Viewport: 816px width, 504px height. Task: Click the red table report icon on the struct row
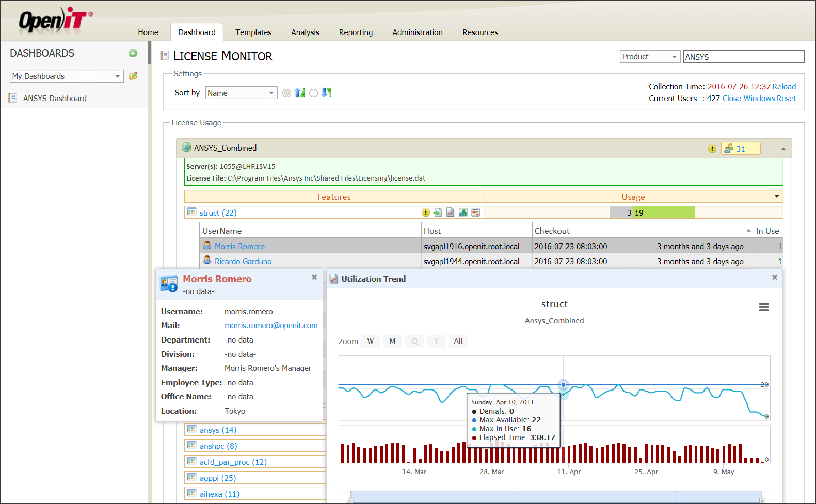coord(475,213)
